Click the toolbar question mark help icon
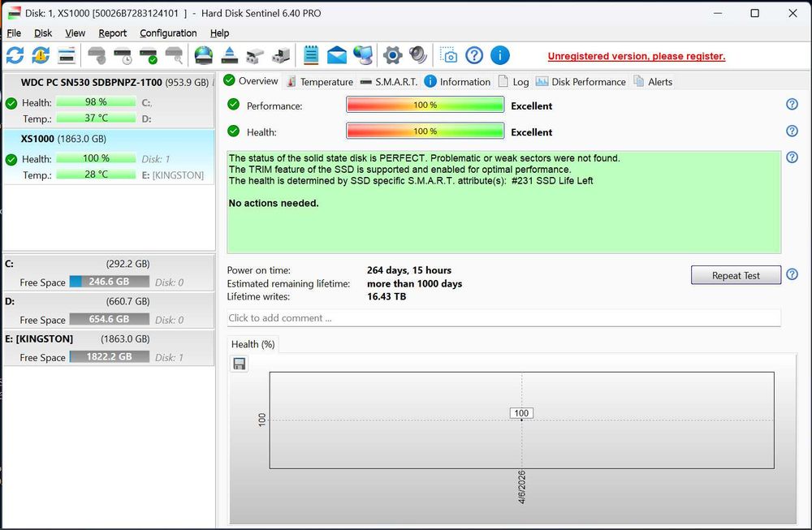 coord(474,55)
